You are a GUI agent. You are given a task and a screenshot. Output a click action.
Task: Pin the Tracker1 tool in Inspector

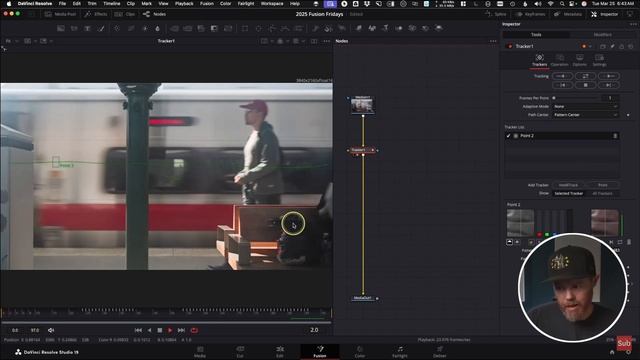612,47
